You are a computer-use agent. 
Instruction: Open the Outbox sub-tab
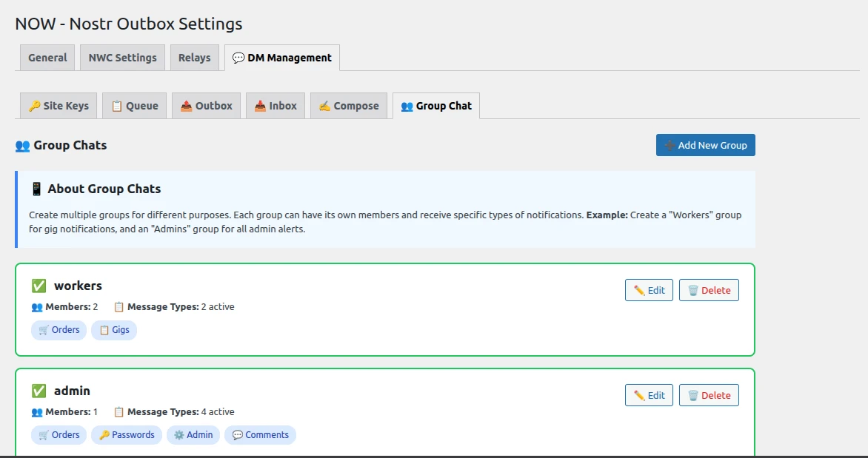206,106
